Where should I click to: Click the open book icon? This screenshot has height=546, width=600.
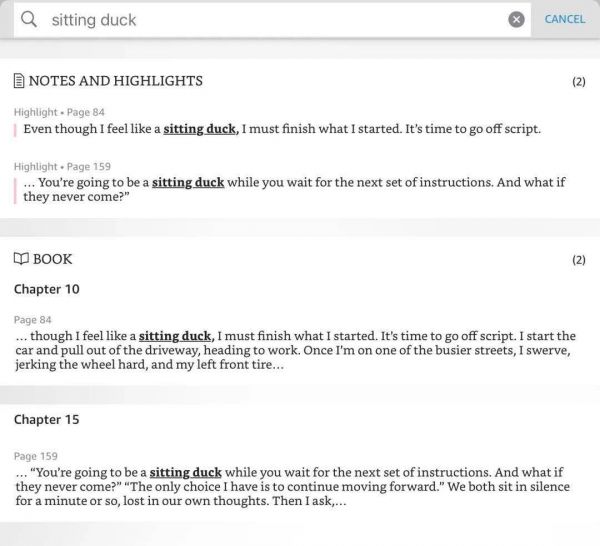pyautogui.click(x=21, y=259)
